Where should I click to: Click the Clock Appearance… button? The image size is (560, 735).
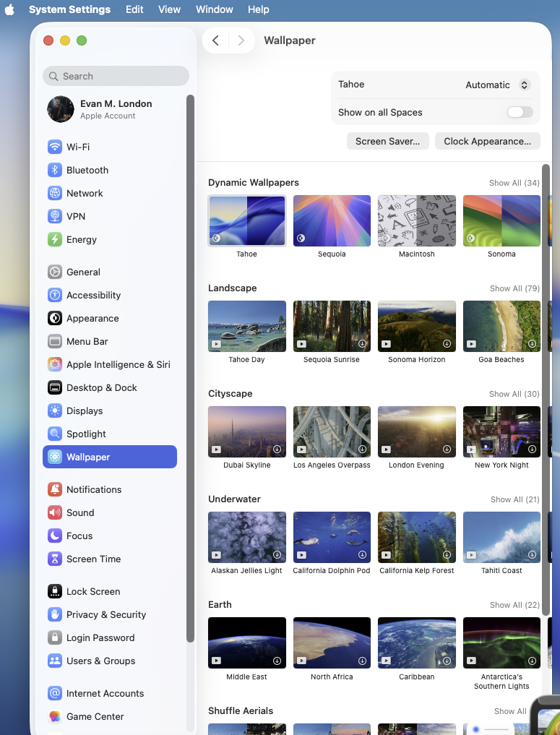pos(487,141)
